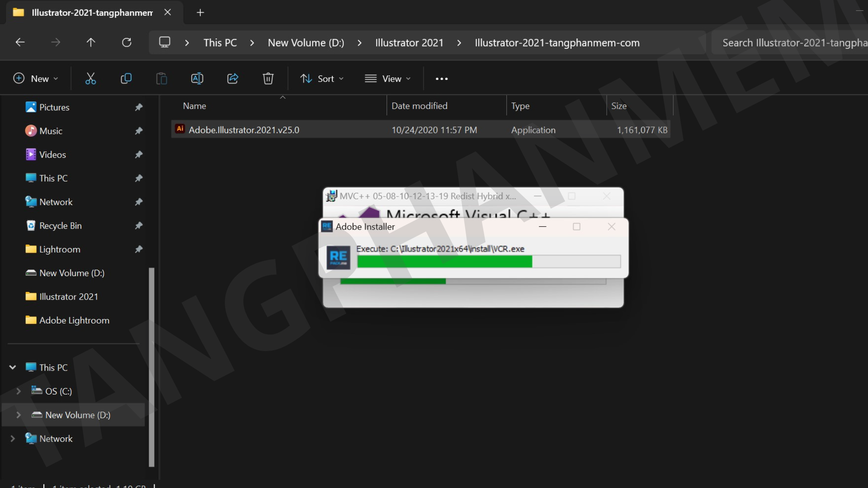This screenshot has height=488, width=868.
Task: Unpin Videos from Quick access
Action: pos(139,155)
